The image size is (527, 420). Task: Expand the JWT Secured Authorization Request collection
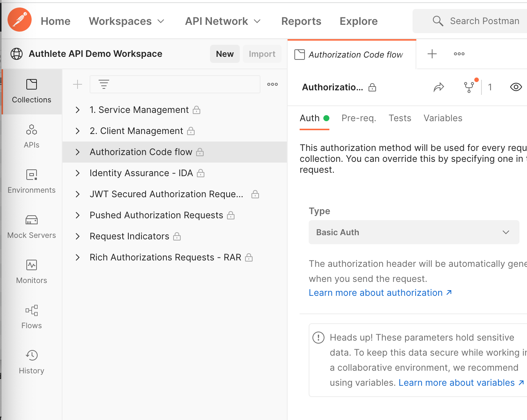78,194
